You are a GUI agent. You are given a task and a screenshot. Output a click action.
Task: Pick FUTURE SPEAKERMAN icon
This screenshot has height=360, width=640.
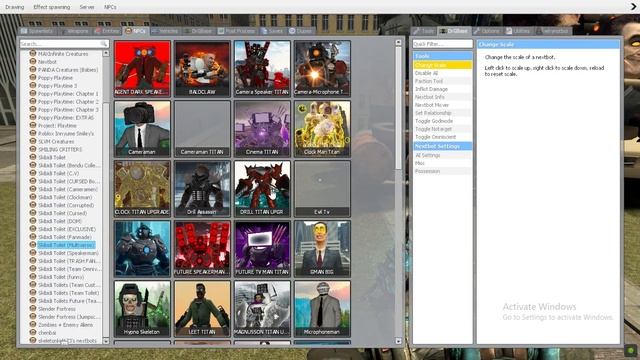pyautogui.click(x=202, y=249)
